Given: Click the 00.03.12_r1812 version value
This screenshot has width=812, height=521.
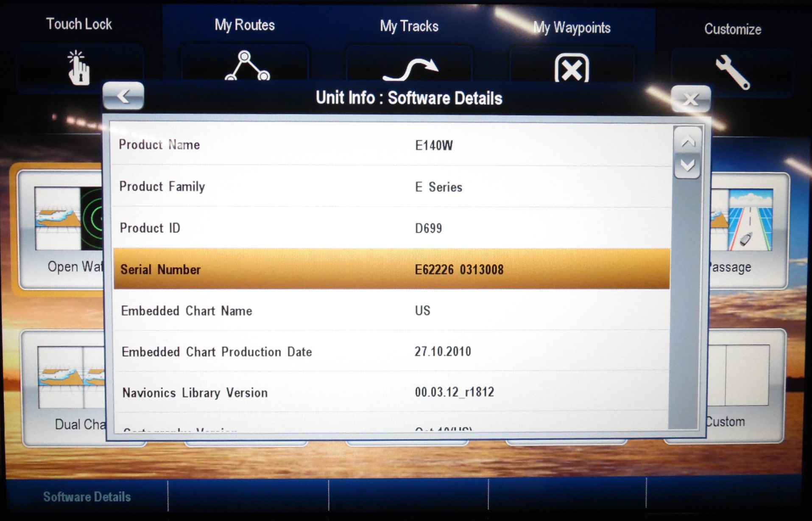Looking at the screenshot, I should pos(454,392).
